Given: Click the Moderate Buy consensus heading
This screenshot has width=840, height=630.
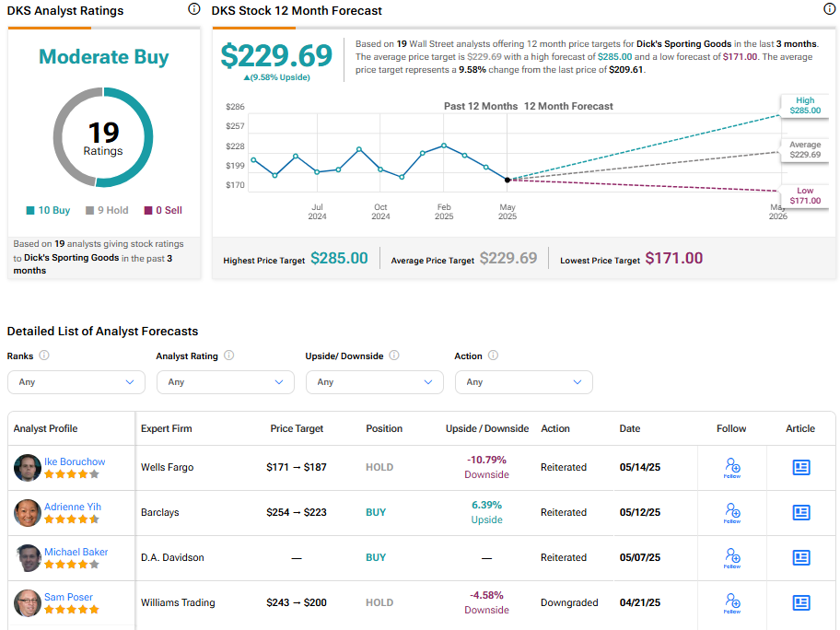Looking at the screenshot, I should click(104, 57).
